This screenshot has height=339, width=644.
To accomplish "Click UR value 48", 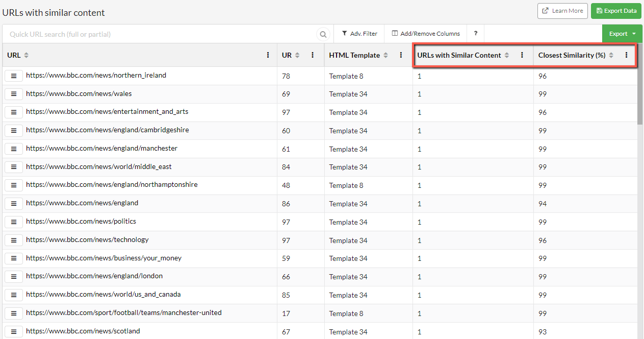I will click(x=286, y=185).
